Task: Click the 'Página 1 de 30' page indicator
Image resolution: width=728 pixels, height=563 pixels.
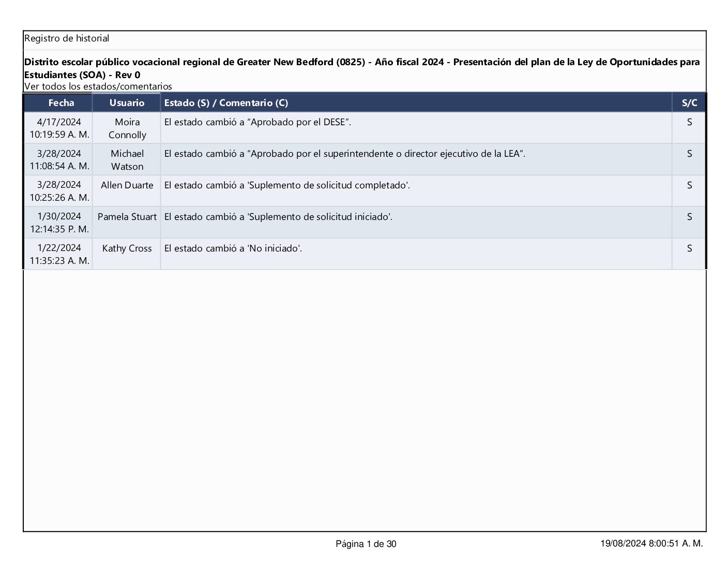Action: (x=366, y=544)
